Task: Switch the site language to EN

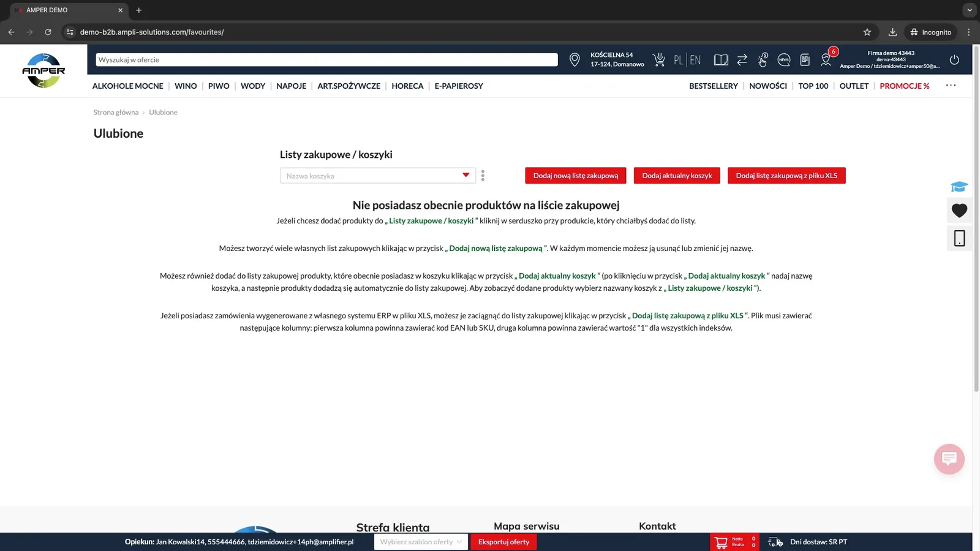Action: coord(695,59)
